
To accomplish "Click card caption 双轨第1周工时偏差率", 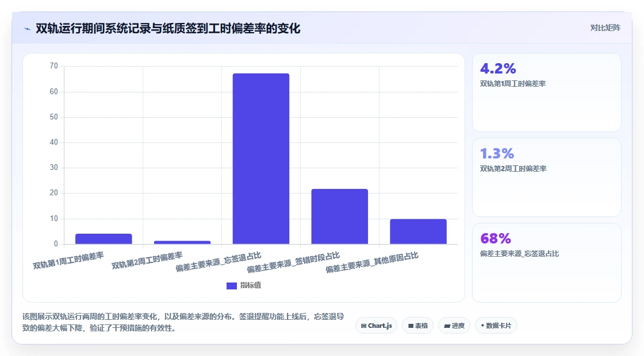I will [x=512, y=84].
